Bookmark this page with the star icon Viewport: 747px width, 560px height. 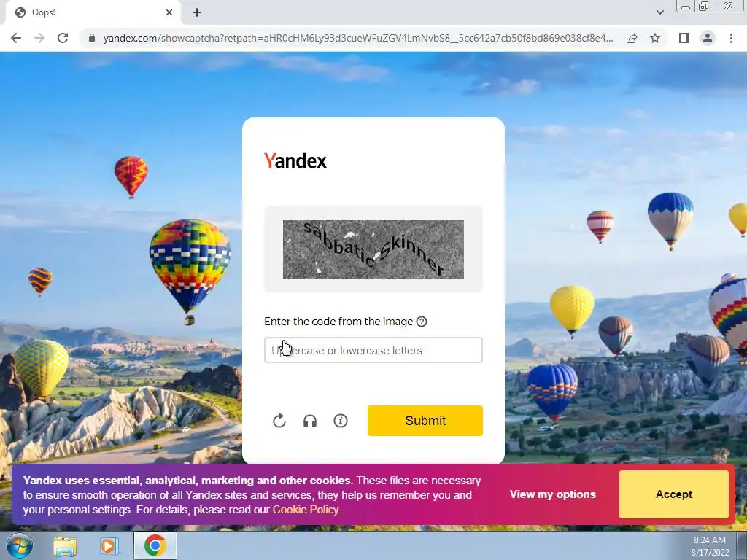pyautogui.click(x=655, y=38)
